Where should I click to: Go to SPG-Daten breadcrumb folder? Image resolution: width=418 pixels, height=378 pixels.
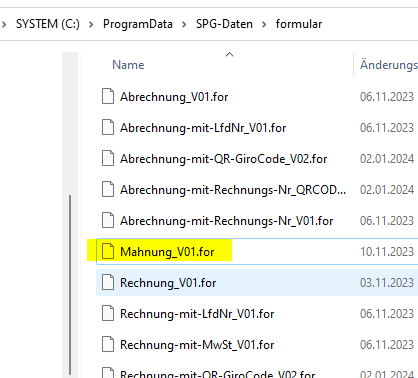[x=224, y=24]
